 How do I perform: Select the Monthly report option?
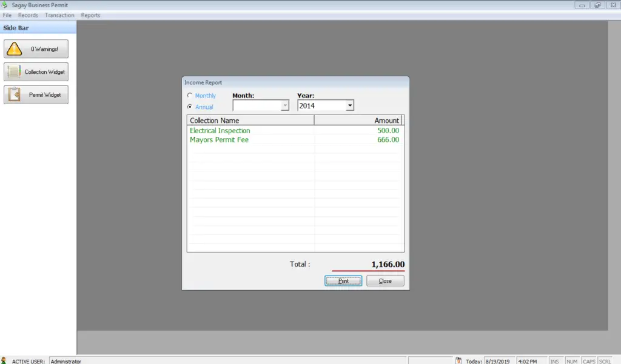tap(189, 95)
